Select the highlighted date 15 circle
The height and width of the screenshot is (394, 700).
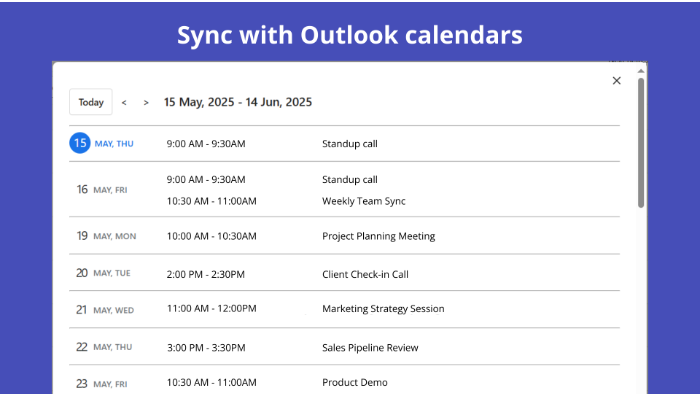(x=80, y=143)
